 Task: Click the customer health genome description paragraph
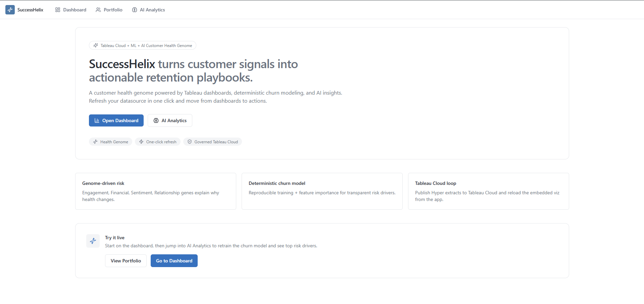pyautogui.click(x=215, y=97)
